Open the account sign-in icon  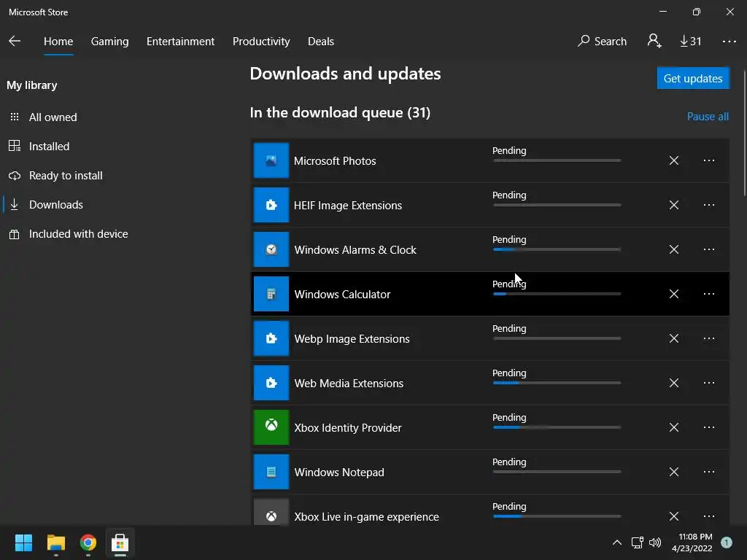click(x=654, y=41)
